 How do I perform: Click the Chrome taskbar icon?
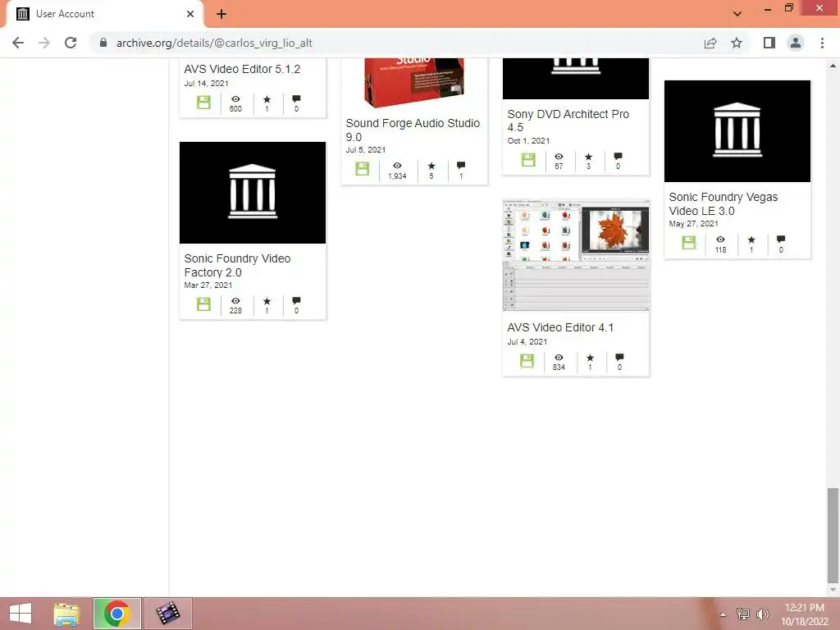(x=117, y=614)
